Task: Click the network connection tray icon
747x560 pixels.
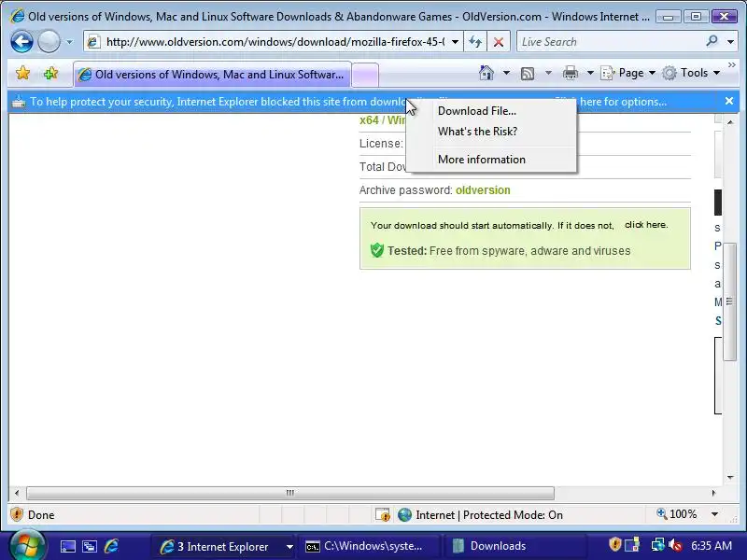Action: click(x=658, y=545)
